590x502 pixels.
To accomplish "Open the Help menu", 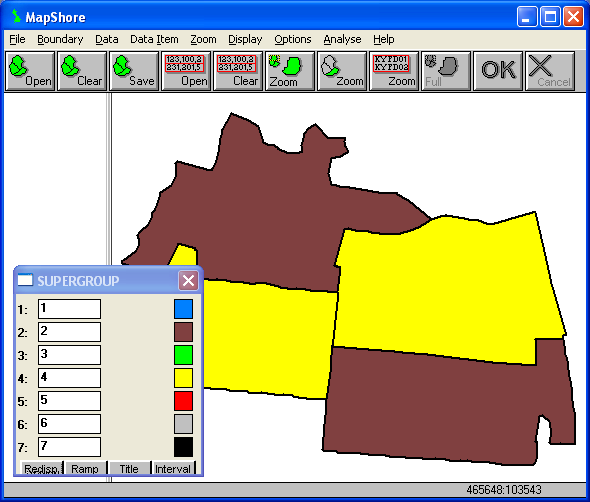I will point(384,39).
